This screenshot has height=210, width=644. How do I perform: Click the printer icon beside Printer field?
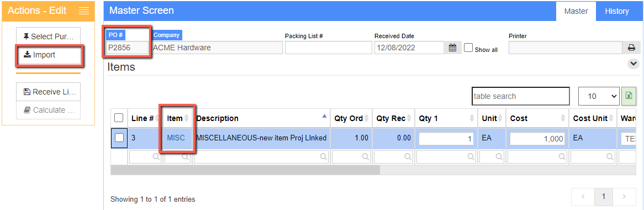point(631,48)
